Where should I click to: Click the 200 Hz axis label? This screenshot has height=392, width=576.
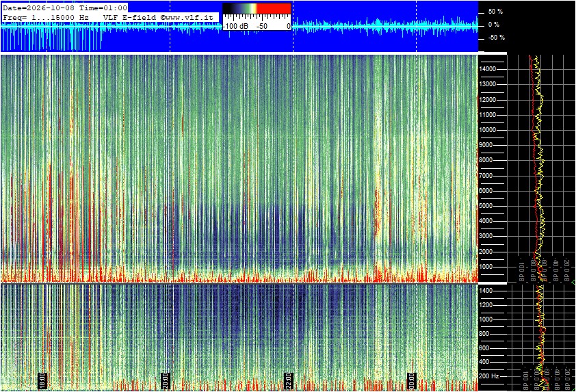(490, 376)
